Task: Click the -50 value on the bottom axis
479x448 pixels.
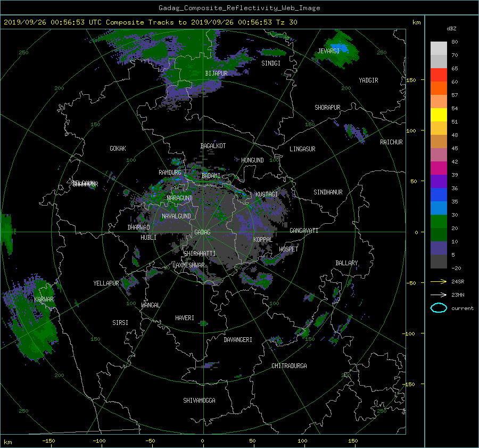Action: coord(150,441)
